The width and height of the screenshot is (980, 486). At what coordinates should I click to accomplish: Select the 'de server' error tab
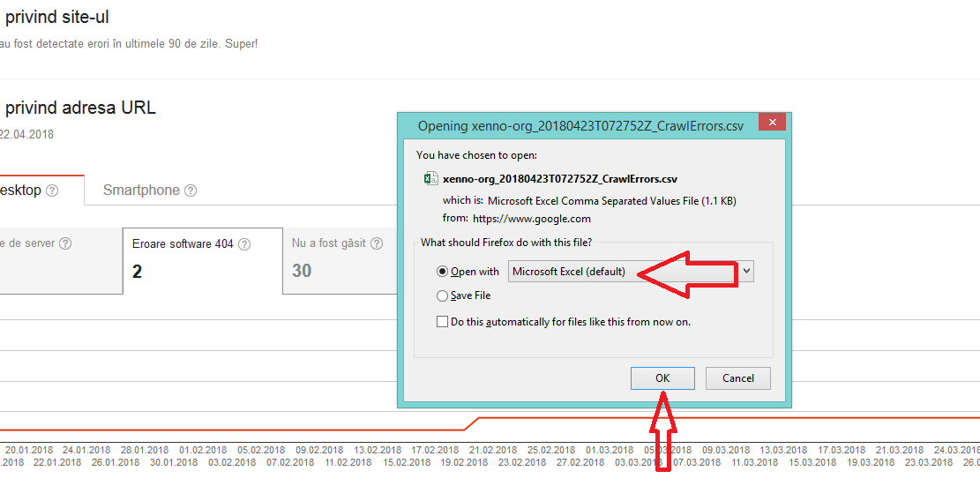[x=61, y=261]
